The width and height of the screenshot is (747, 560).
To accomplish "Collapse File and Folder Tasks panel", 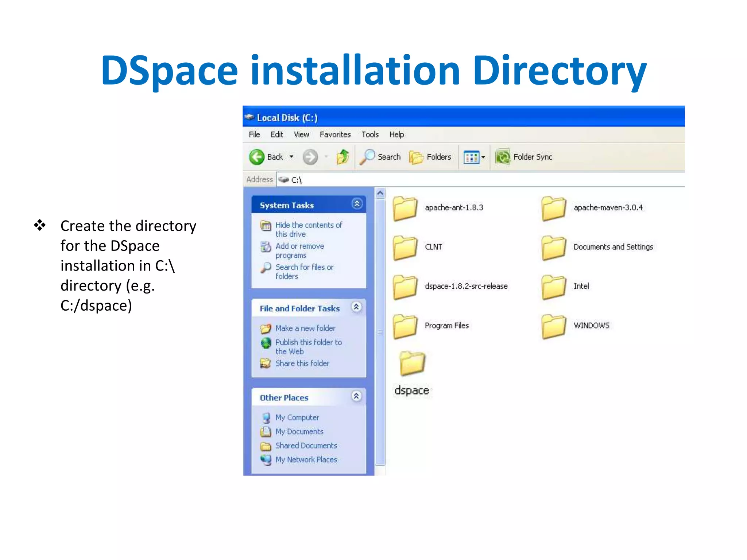I will point(356,307).
